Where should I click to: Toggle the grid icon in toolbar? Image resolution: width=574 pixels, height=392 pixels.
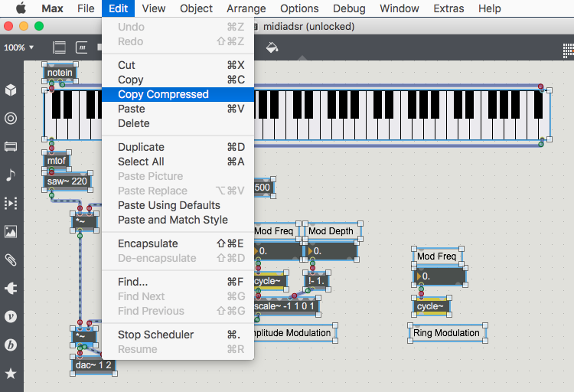567,50
